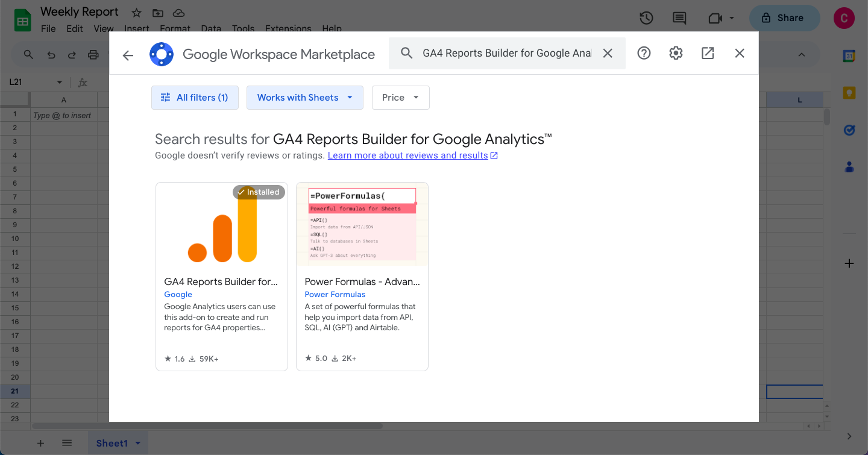Click the Installed badge on GA4 card
The width and height of the screenshot is (868, 455).
pyautogui.click(x=259, y=192)
